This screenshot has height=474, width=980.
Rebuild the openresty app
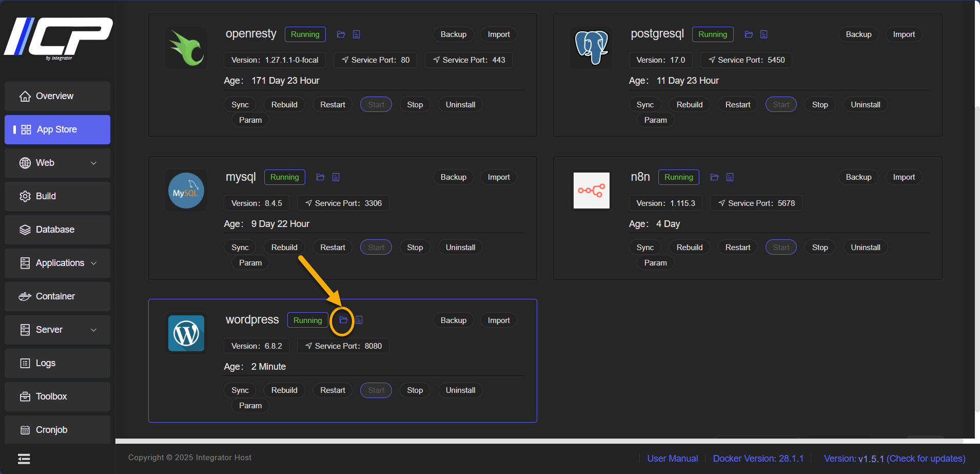(x=284, y=105)
